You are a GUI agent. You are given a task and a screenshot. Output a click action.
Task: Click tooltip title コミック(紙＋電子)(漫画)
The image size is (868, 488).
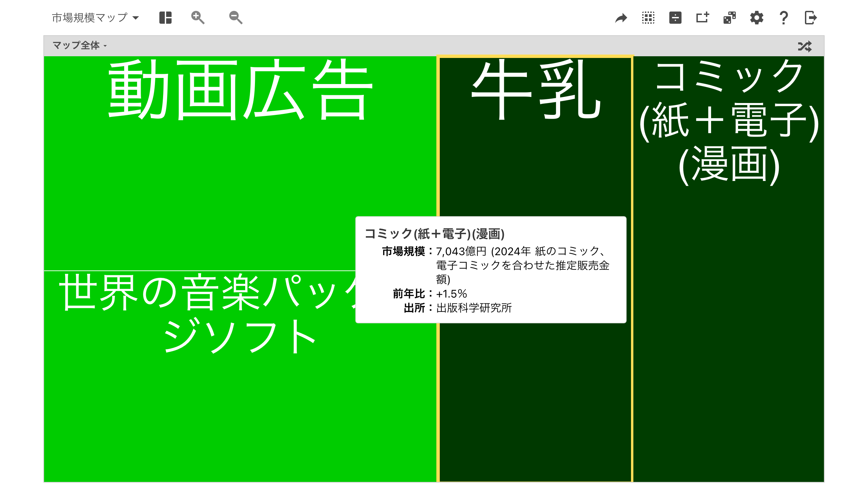click(435, 234)
